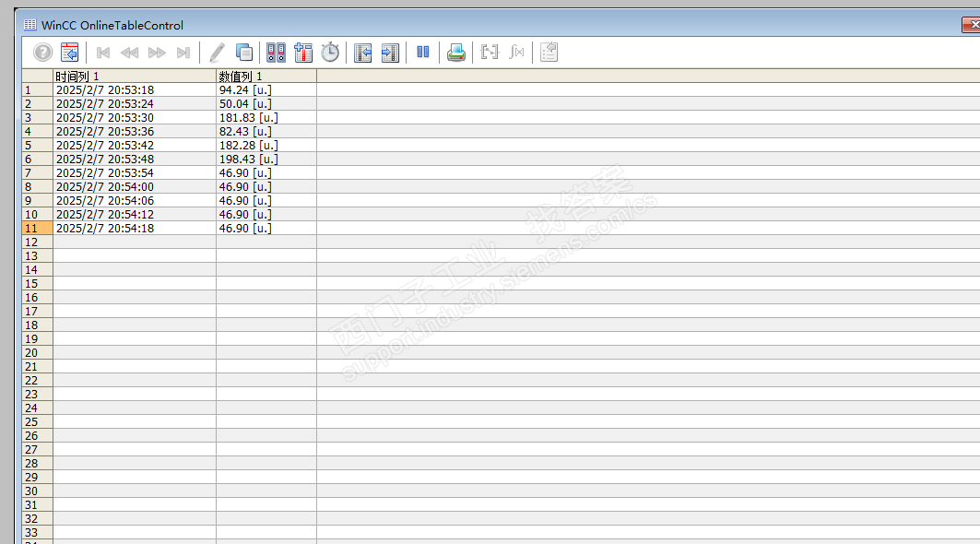Open the select data connection icon
The image size is (980, 544).
point(276,53)
